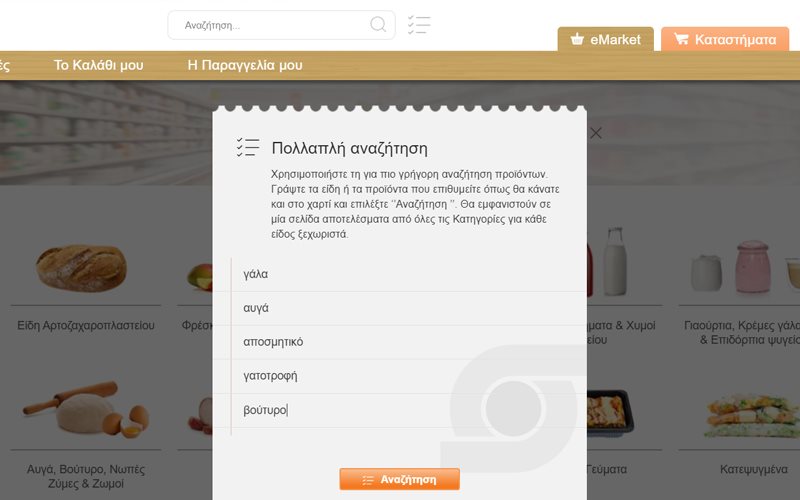The width and height of the screenshot is (800, 500).
Task: Open the eMarket tab
Action: (x=606, y=39)
